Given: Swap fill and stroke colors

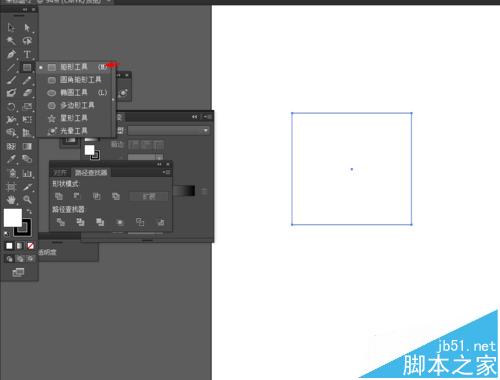Looking at the screenshot, I should (29, 211).
